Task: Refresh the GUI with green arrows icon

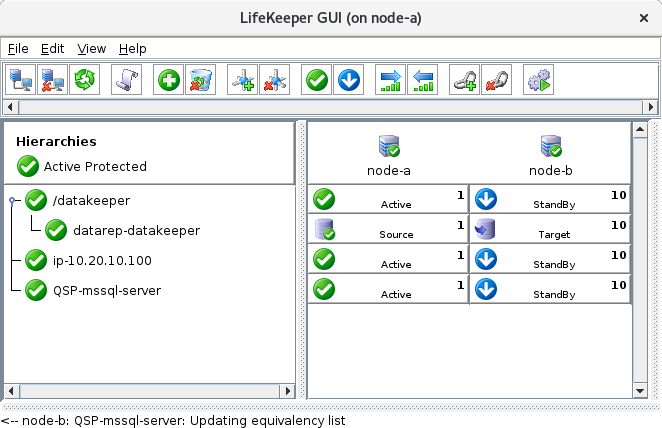Action: 84,80
